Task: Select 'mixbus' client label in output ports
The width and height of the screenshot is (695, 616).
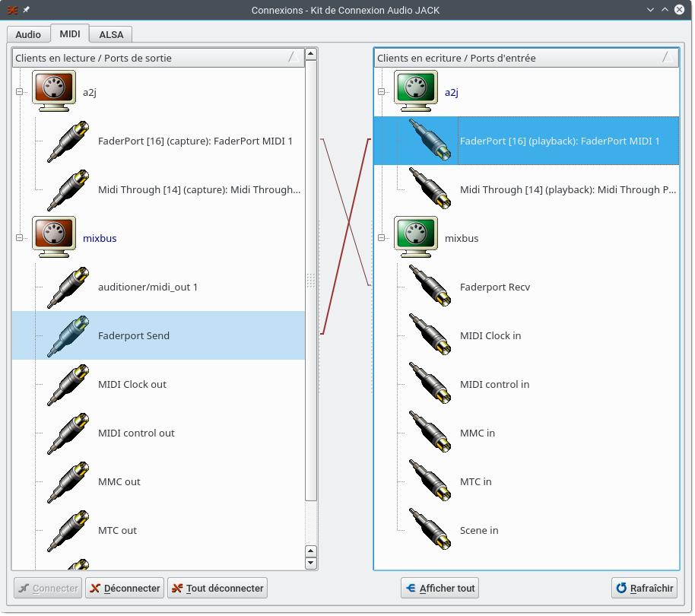Action: coord(100,239)
